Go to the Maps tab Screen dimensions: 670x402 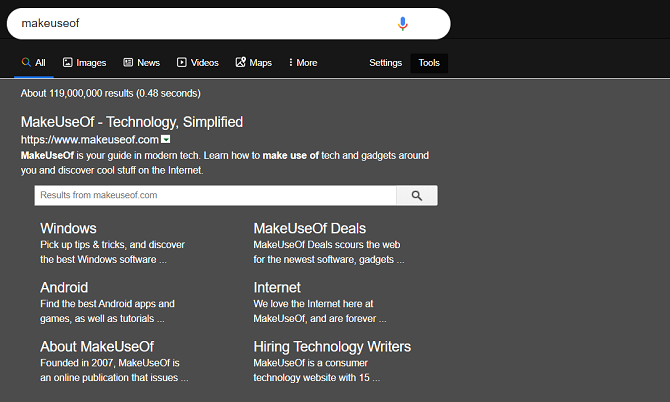click(254, 63)
